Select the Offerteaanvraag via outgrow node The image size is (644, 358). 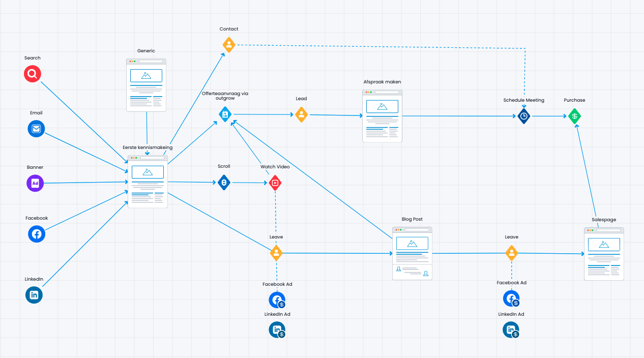tap(225, 114)
